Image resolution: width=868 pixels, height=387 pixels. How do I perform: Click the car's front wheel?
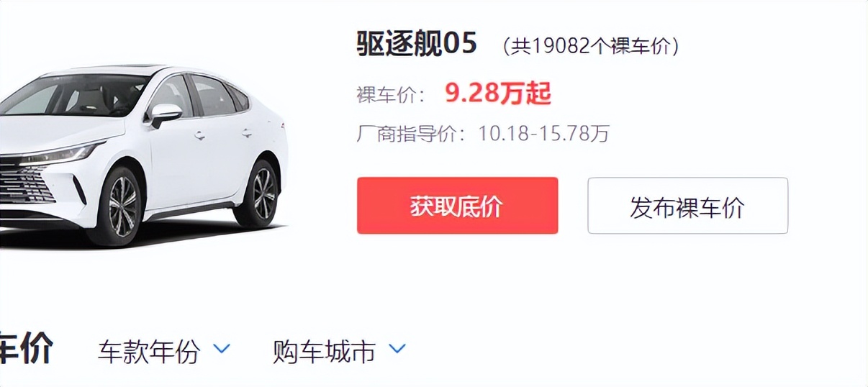tap(120, 206)
